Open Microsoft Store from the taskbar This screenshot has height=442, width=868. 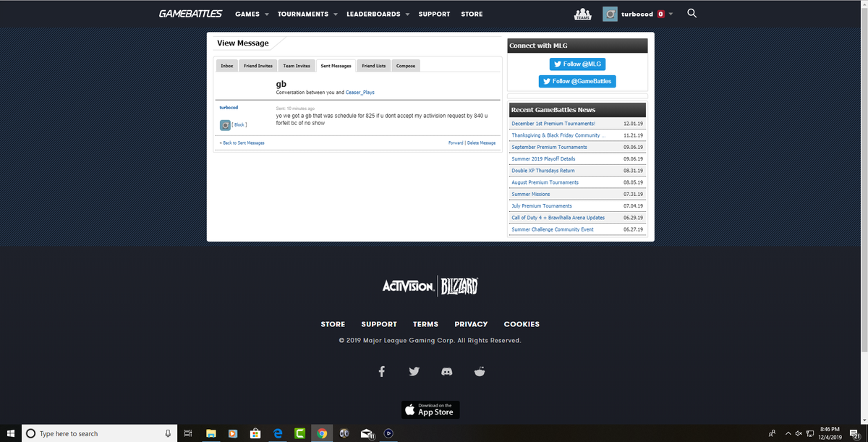coord(255,433)
